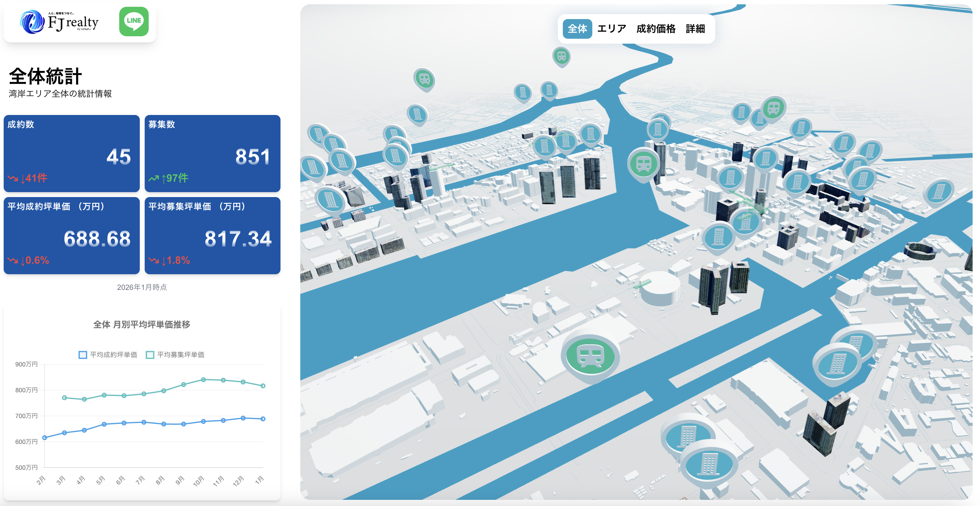This screenshot has width=980, height=506.
Task: Switch to the 詳細 tab
Action: [695, 29]
